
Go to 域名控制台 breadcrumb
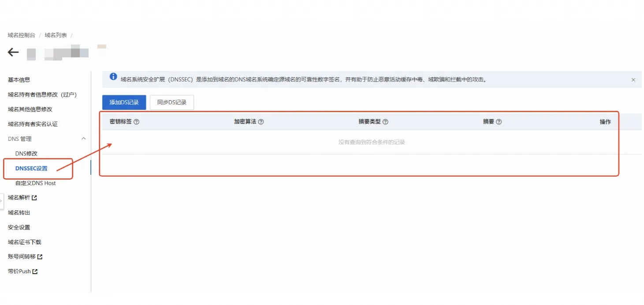pos(21,35)
